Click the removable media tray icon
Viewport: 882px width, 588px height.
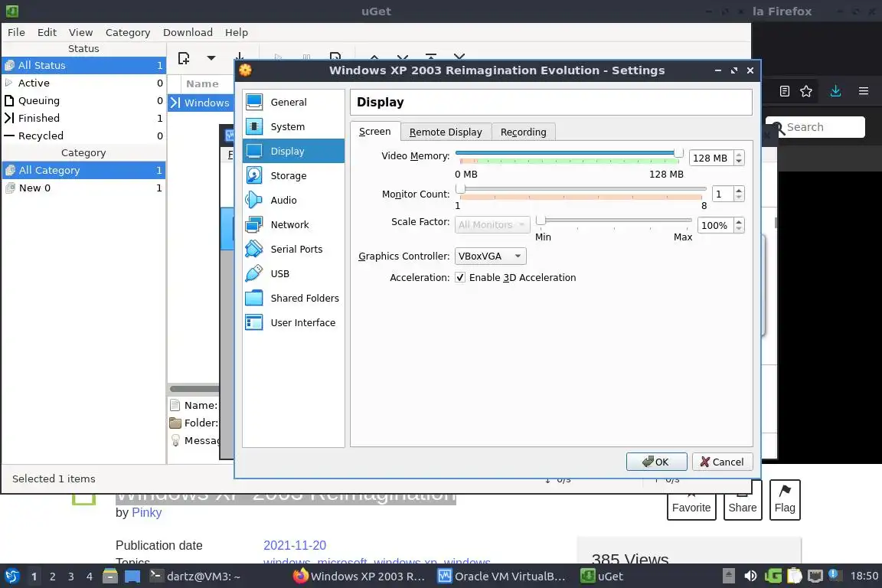(x=728, y=576)
